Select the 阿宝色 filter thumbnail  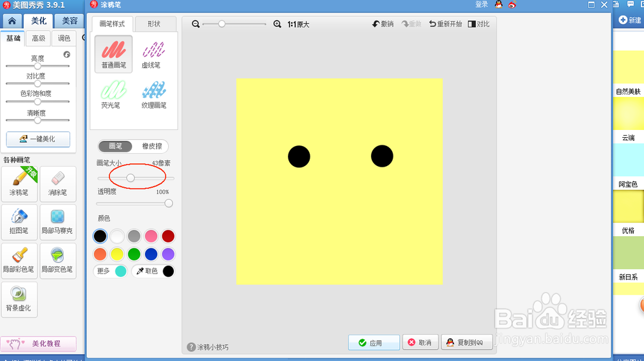(628, 160)
